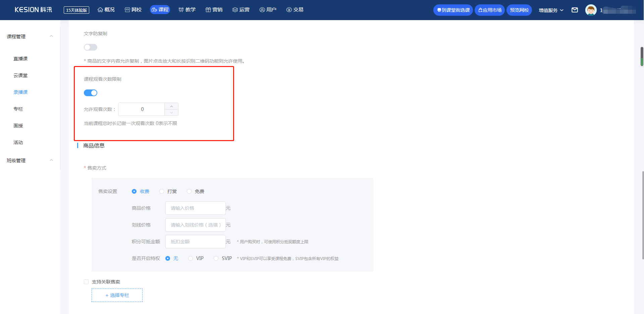The height and width of the screenshot is (314, 644).
Task: Open 面授 in the sidebar
Action: [x=18, y=126]
